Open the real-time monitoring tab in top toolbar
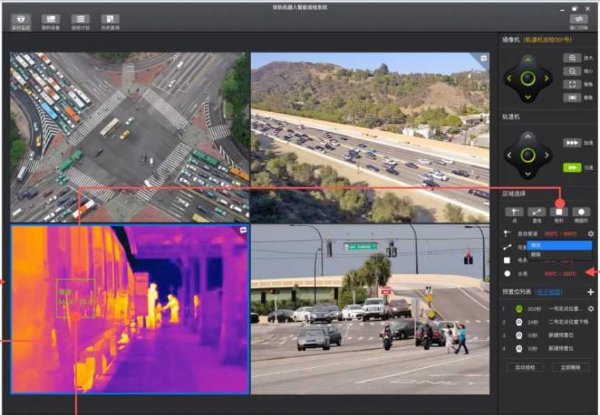600x415 pixels. (19, 20)
